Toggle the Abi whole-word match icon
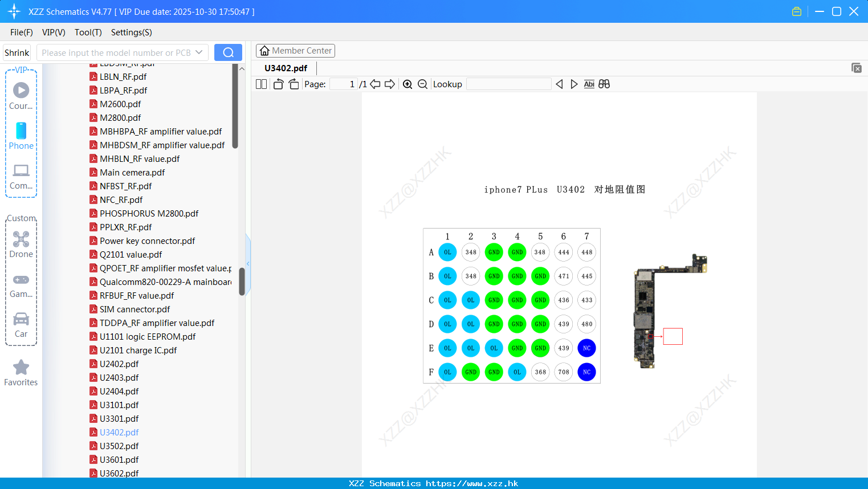This screenshot has height=489, width=868. click(x=589, y=84)
